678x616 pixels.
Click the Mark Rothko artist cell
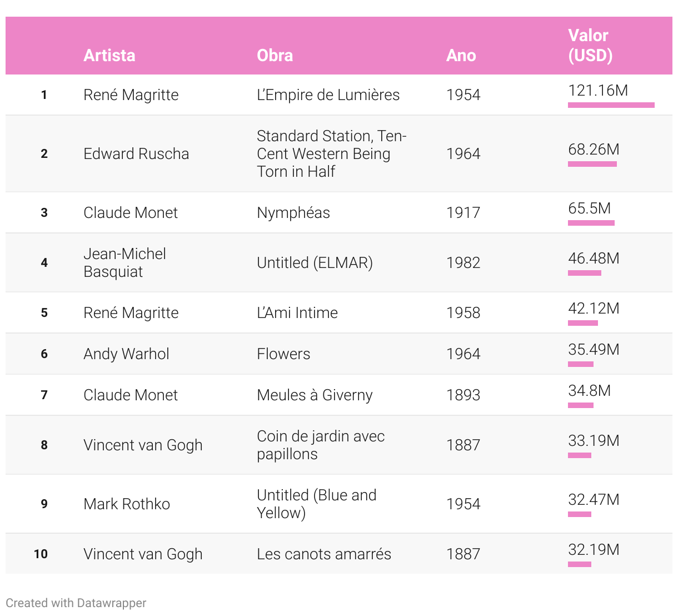click(127, 504)
